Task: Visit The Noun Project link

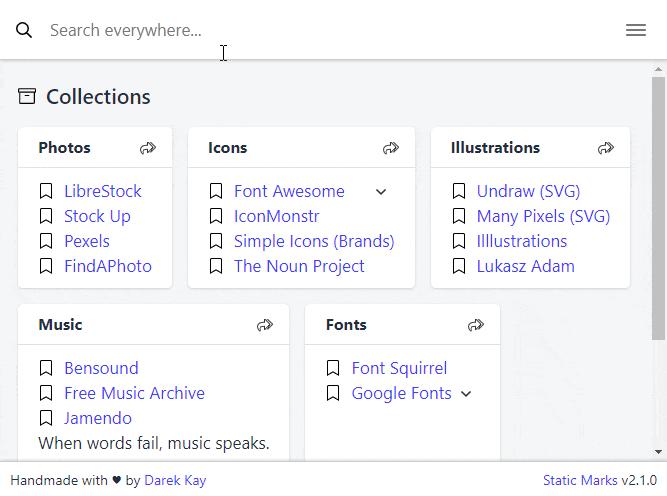Action: pyautogui.click(x=299, y=266)
